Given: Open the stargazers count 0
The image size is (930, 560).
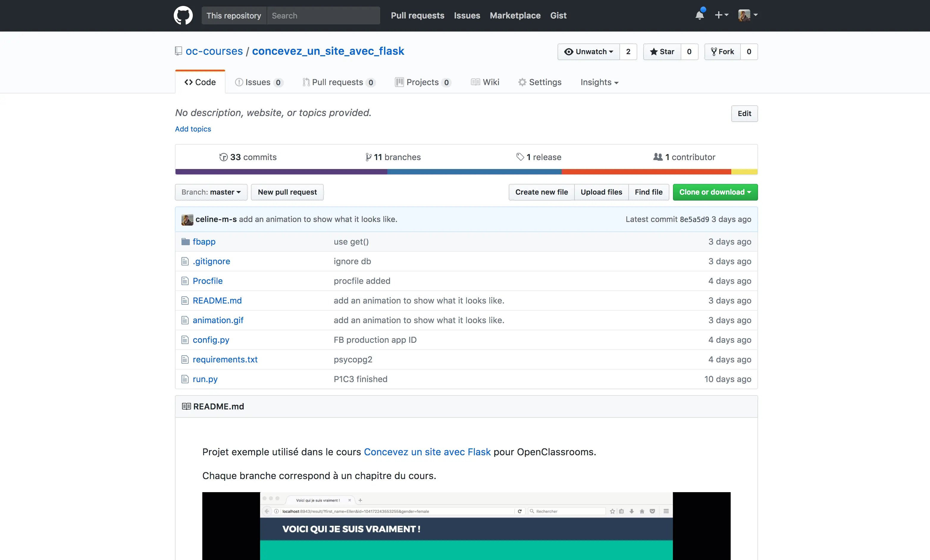Looking at the screenshot, I should click(689, 52).
